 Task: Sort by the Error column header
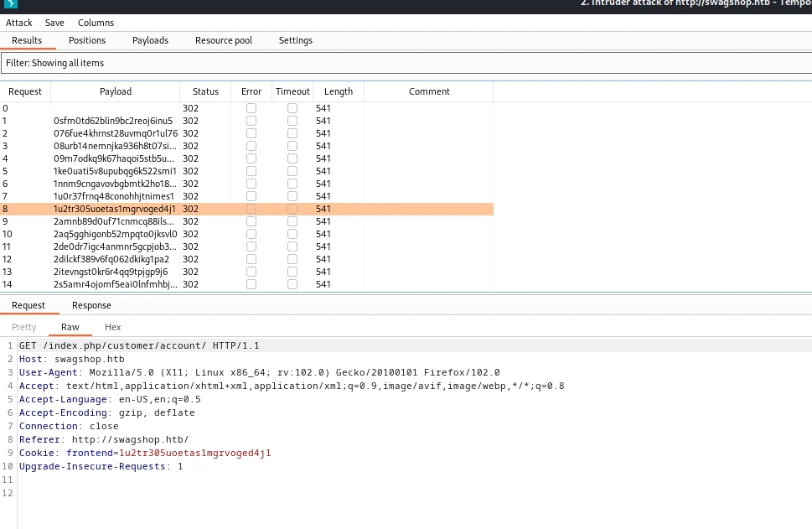pyautogui.click(x=251, y=91)
